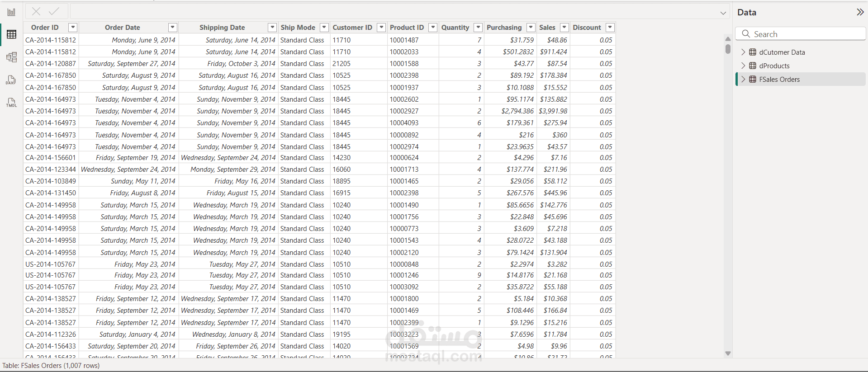
Task: Select the Discount column header
Action: pos(587,28)
